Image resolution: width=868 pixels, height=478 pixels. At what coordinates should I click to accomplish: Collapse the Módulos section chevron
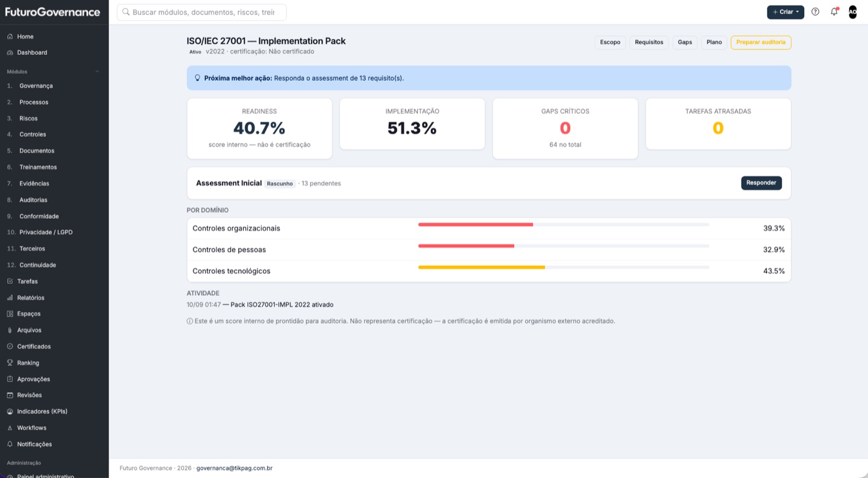(x=98, y=72)
